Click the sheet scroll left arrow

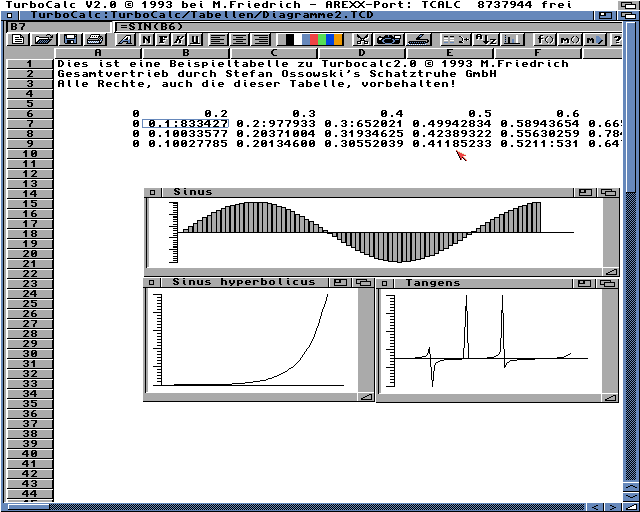pos(595,507)
